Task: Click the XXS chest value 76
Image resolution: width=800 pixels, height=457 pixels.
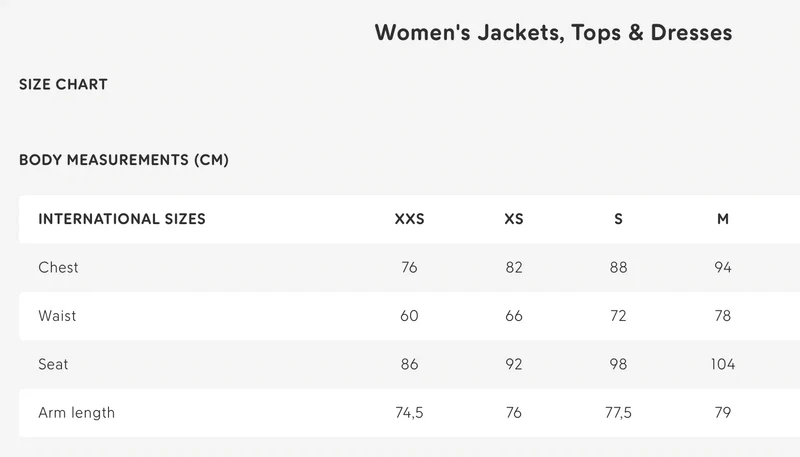Action: point(409,267)
